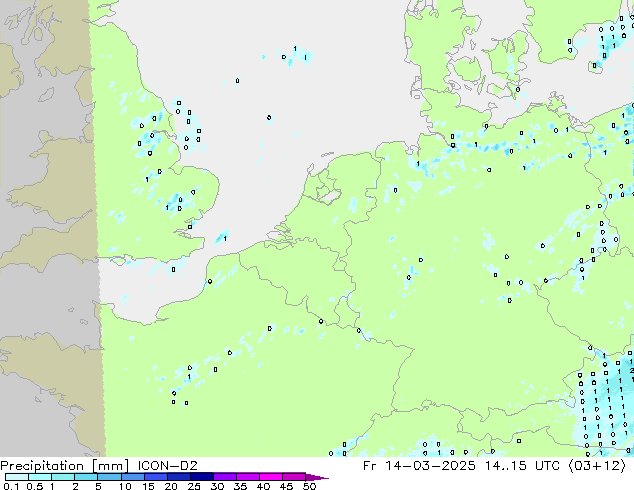Viewport: 634px width, 490px height.
Task: Click the '0.5' legend scale label
Action: (35, 486)
